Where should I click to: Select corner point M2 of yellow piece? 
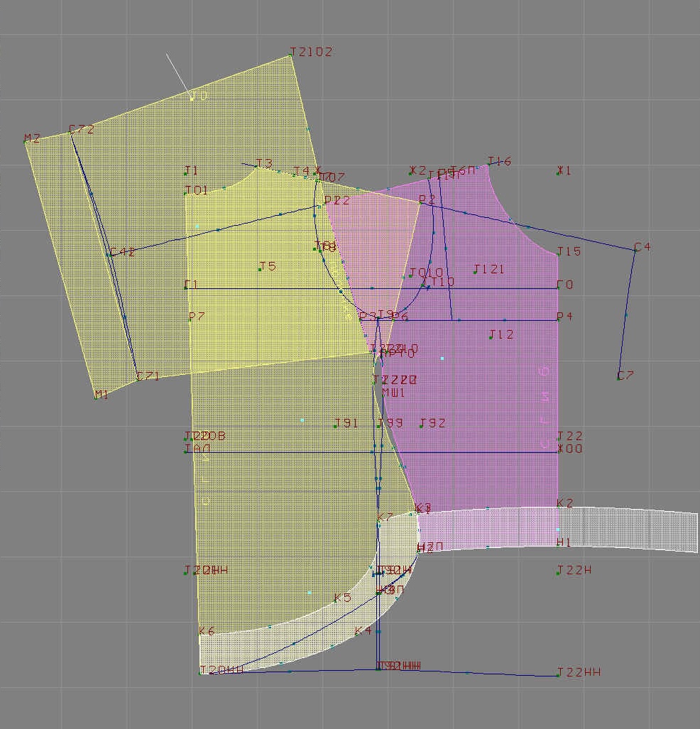coord(26,141)
